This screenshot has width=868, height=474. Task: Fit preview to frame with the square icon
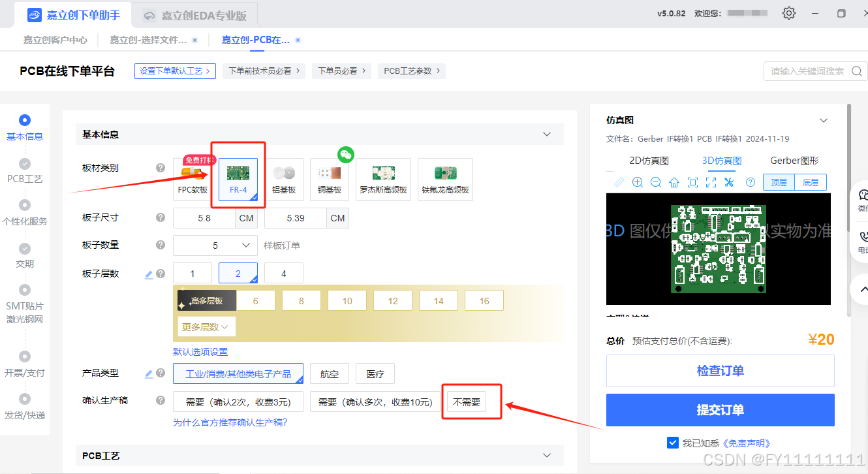point(693,182)
